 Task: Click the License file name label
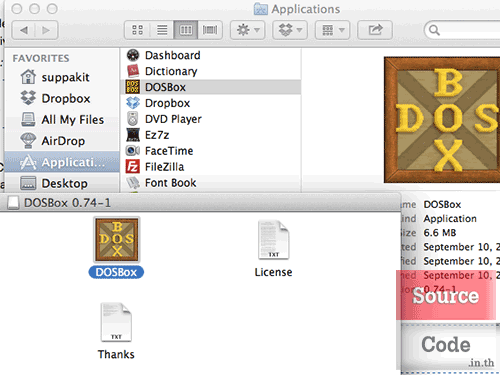274,272
